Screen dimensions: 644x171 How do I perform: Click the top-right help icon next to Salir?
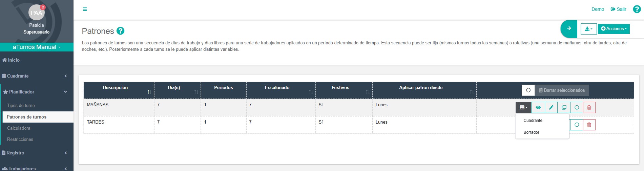[637, 9]
